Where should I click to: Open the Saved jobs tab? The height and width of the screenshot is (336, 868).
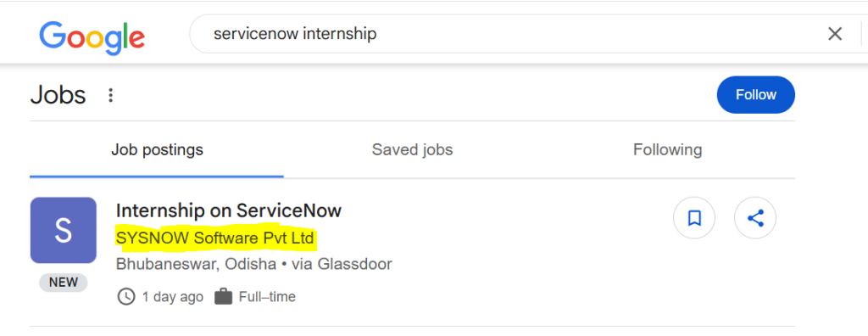coord(413,149)
